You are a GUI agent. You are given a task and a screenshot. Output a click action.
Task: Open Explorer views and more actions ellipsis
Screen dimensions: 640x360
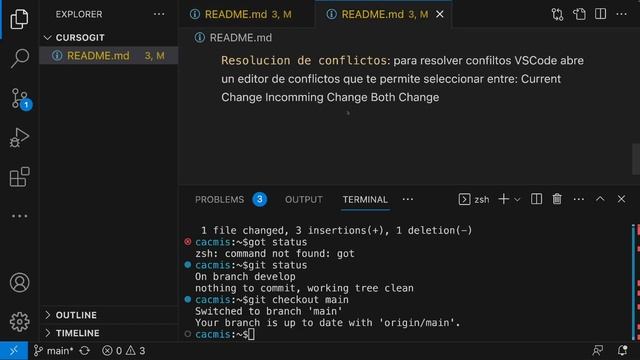pyautogui.click(x=159, y=14)
